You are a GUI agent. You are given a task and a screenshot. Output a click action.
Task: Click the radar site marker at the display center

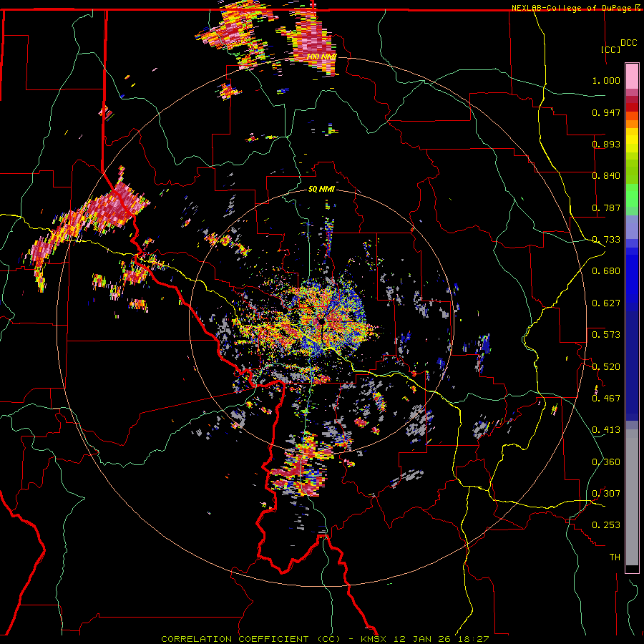pyautogui.click(x=323, y=321)
